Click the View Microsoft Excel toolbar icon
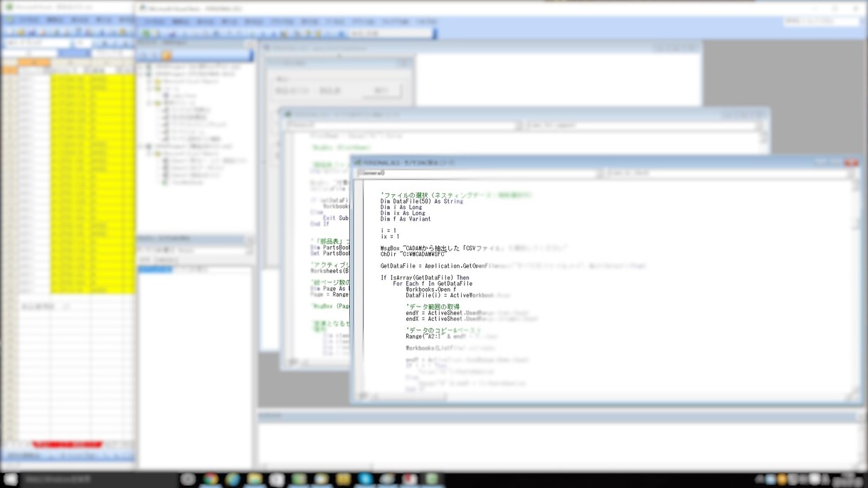868x488 pixels. (146, 33)
